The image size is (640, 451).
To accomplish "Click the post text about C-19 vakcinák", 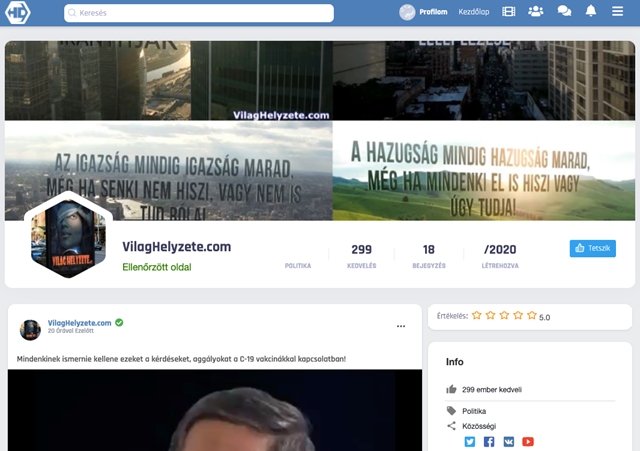I will (181, 359).
